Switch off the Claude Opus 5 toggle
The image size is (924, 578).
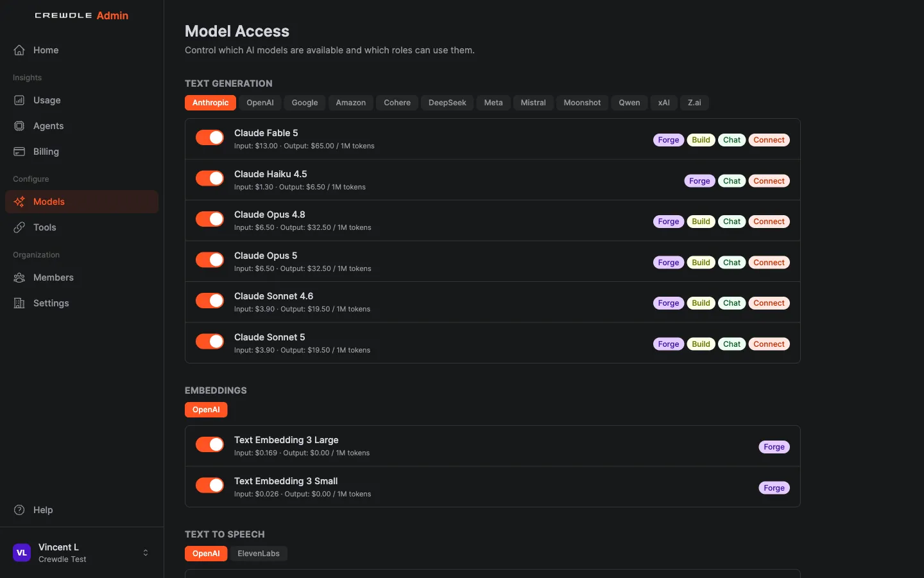[210, 260]
